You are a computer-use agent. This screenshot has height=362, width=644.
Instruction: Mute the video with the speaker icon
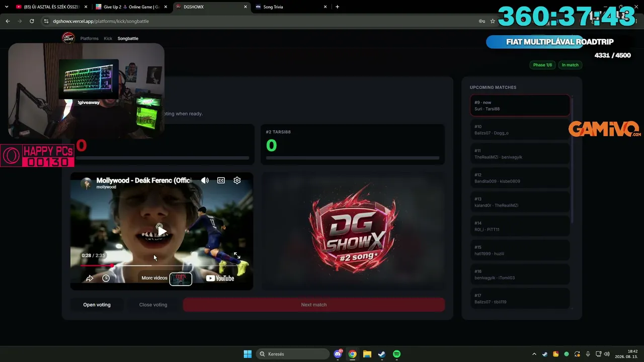point(205,180)
